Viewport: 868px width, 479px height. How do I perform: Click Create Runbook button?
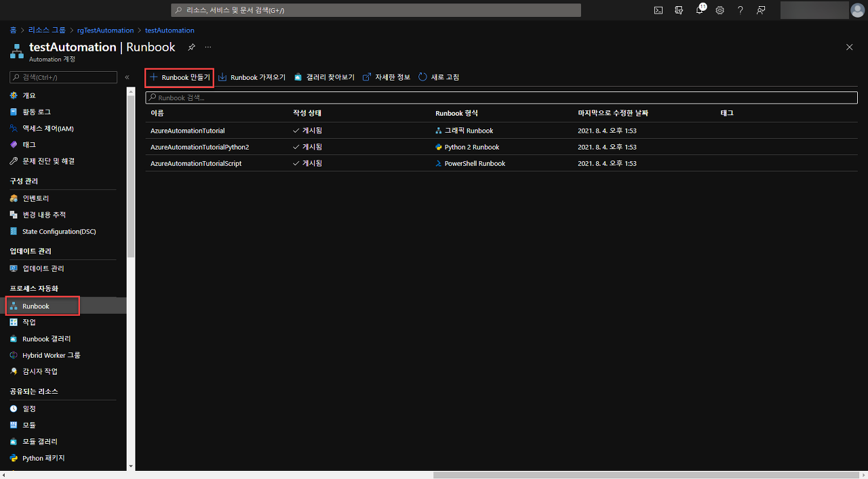(x=180, y=77)
